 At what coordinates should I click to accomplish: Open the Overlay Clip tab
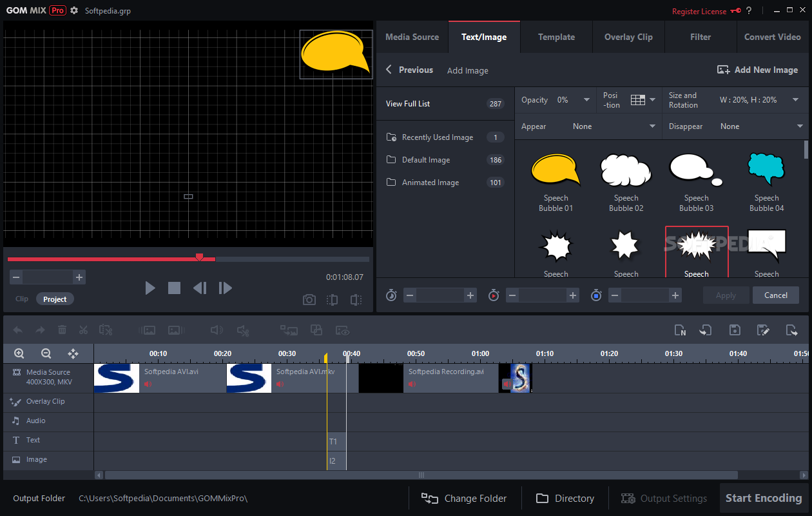point(628,37)
